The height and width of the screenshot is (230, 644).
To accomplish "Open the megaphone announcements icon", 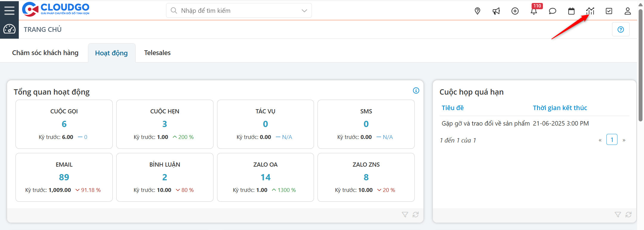I will [496, 11].
